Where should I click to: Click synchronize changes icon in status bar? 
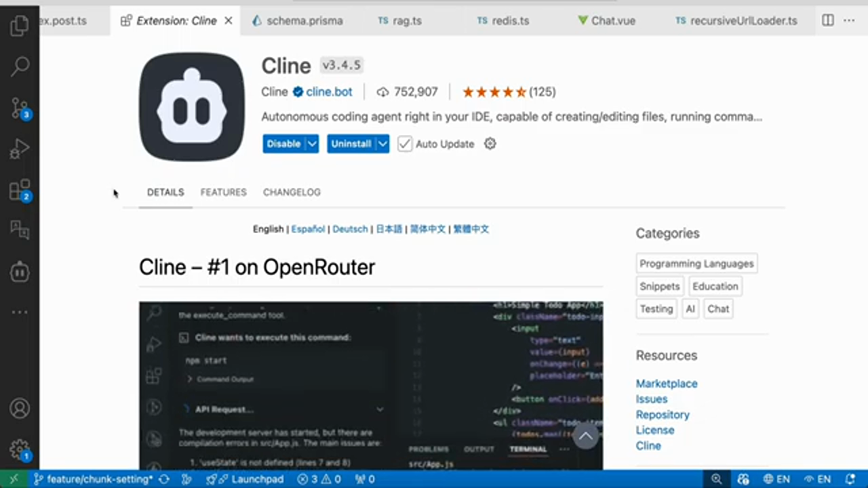click(164, 479)
